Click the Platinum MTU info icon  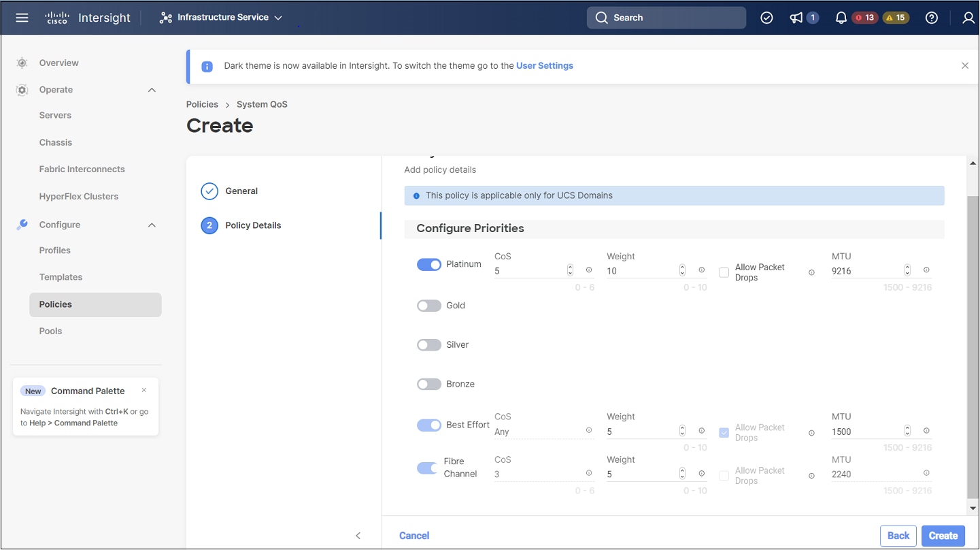tap(926, 270)
